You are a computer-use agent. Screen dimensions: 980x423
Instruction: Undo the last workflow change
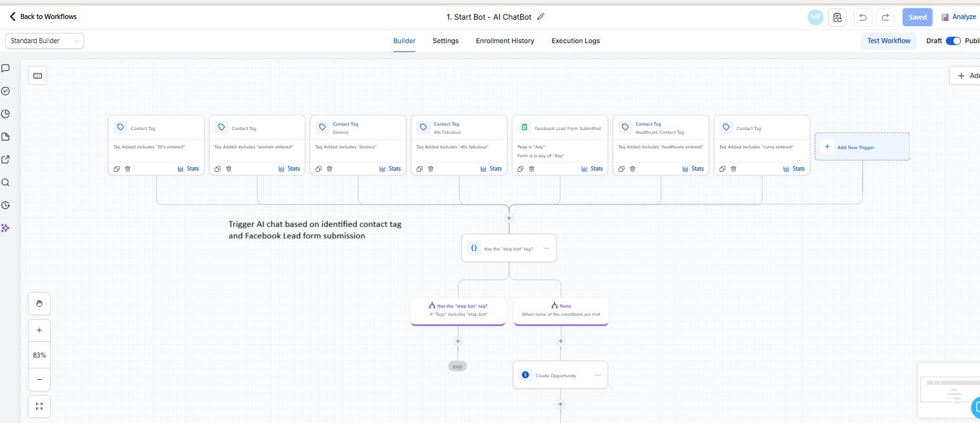tap(862, 17)
